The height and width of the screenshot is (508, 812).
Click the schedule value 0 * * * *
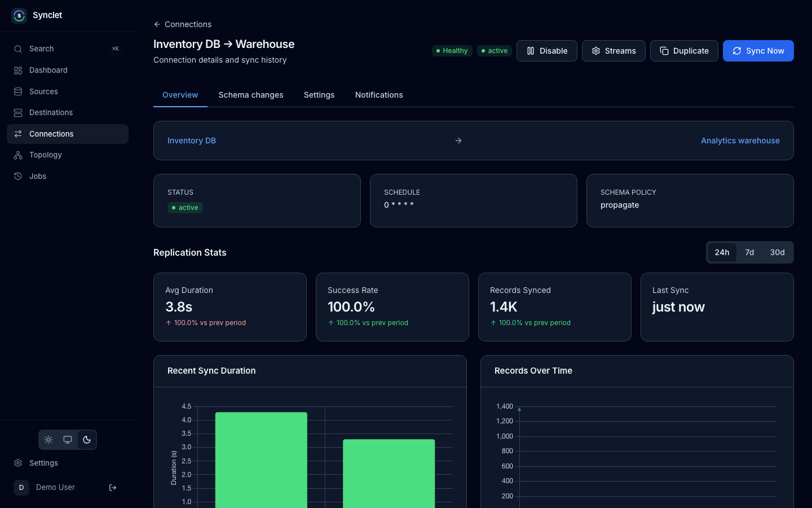pyautogui.click(x=399, y=205)
